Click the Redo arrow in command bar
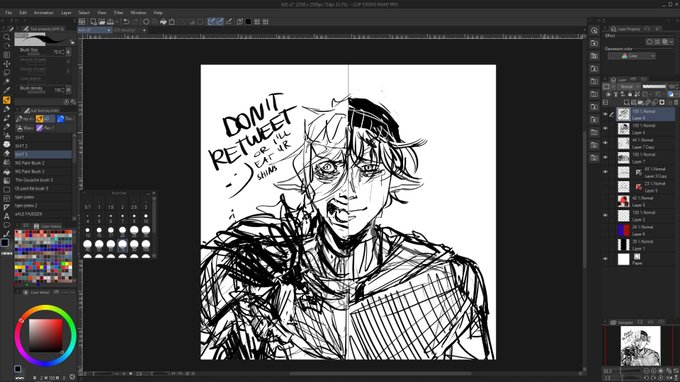 135,21
